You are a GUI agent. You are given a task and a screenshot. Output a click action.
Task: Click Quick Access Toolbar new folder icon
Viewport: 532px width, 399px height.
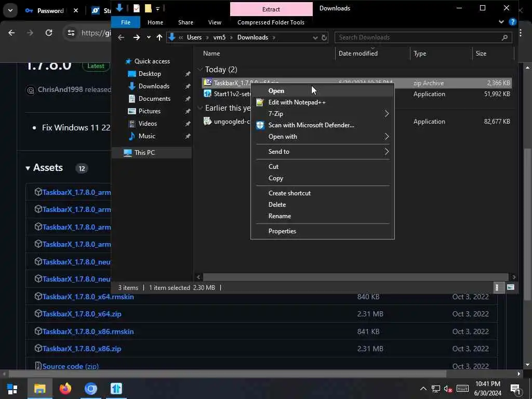[148, 8]
